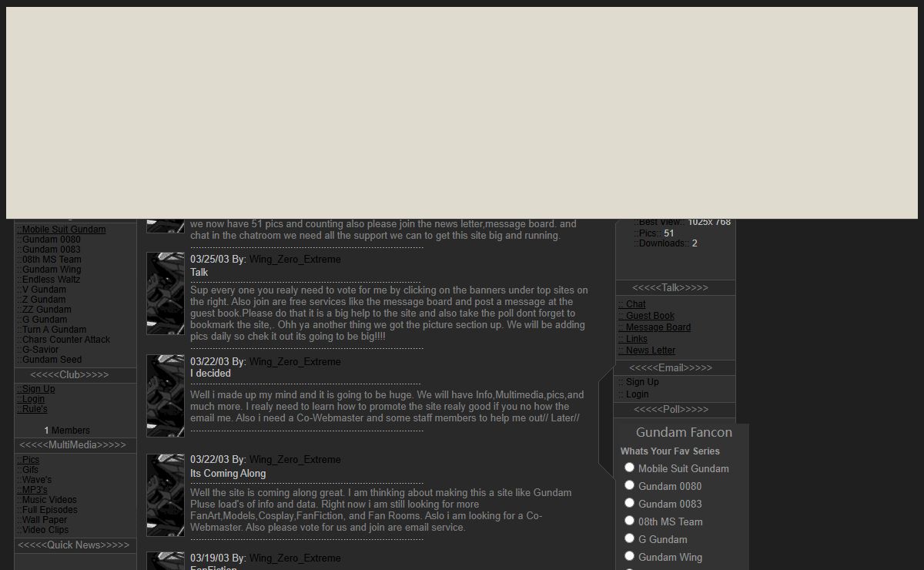Open the Full Episodes section
This screenshot has width=924, height=570.
click(x=48, y=510)
